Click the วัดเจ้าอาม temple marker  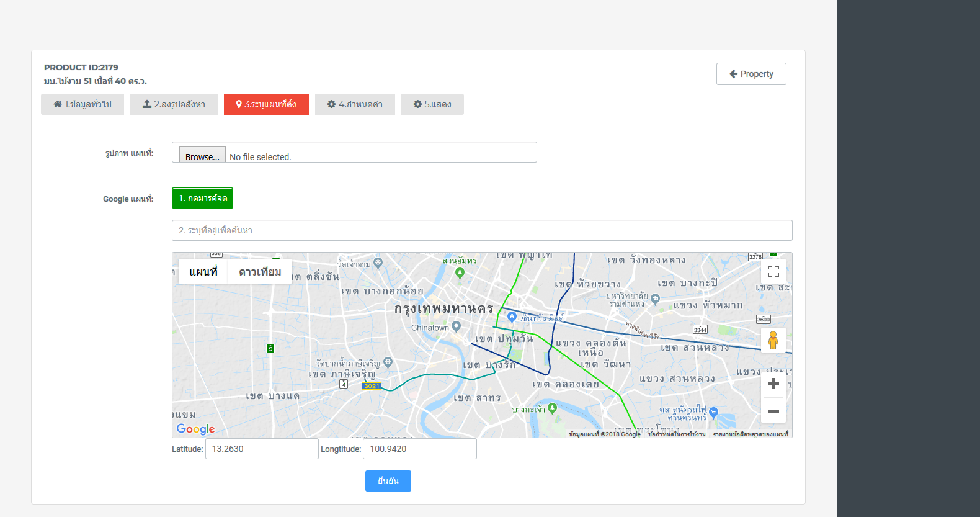378,263
